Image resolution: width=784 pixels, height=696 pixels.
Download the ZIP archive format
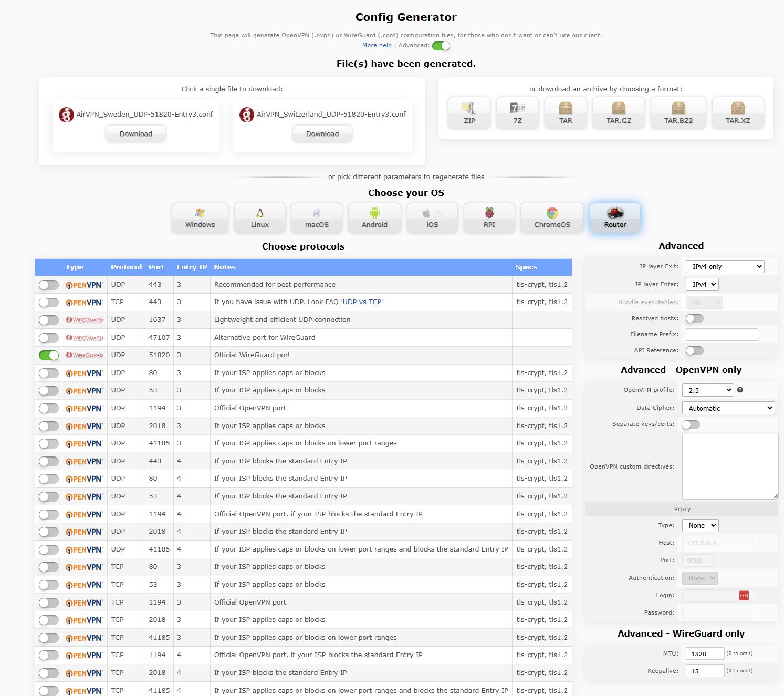pyautogui.click(x=469, y=113)
